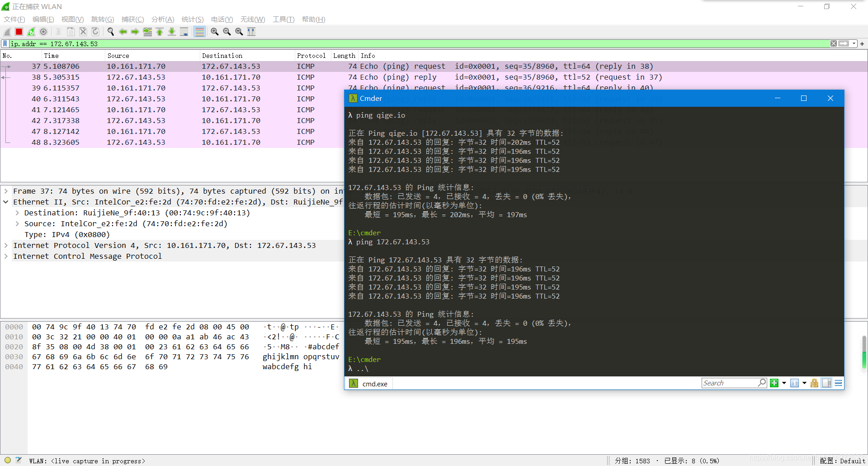Screen dimensions: 868x466
Task: Sort packets by Destination column header
Action: tap(247, 56)
